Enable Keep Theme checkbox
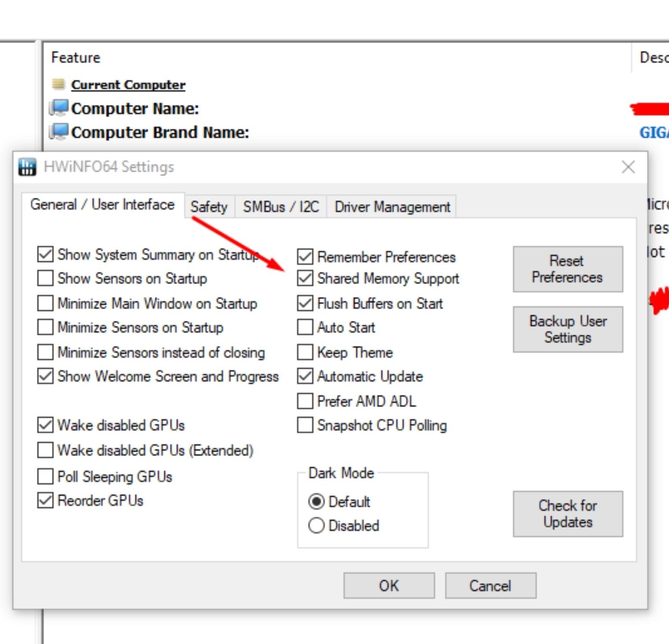The image size is (669, 644). pyautogui.click(x=305, y=352)
